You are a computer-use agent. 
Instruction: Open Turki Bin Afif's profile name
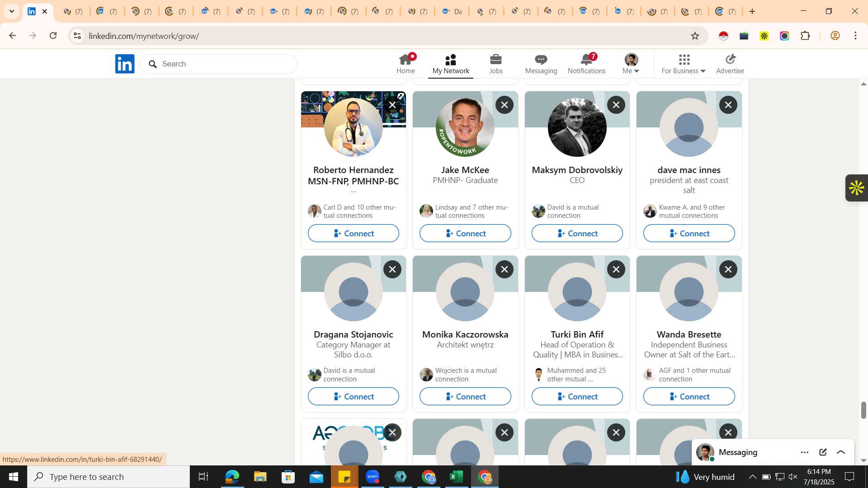[577, 334]
